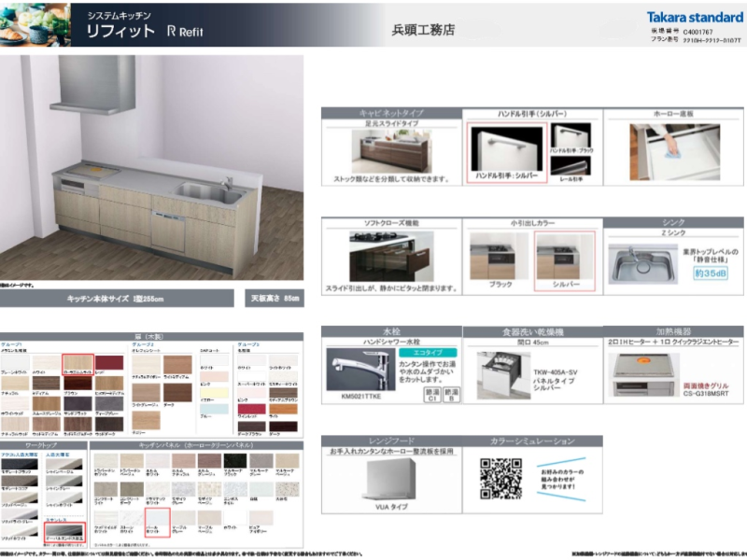Click the enamel bottom plate photo
This screenshot has height=560, width=747.
(x=674, y=151)
